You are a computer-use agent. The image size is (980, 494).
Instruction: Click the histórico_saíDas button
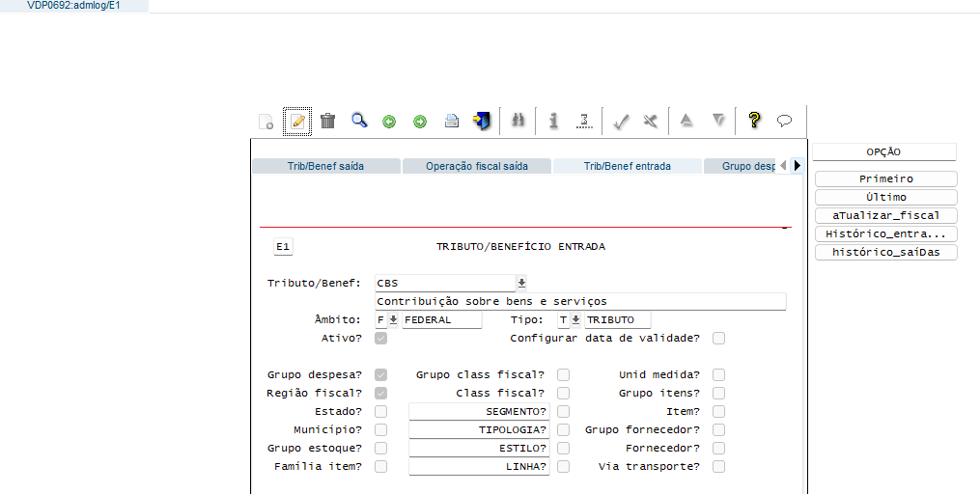click(x=885, y=253)
